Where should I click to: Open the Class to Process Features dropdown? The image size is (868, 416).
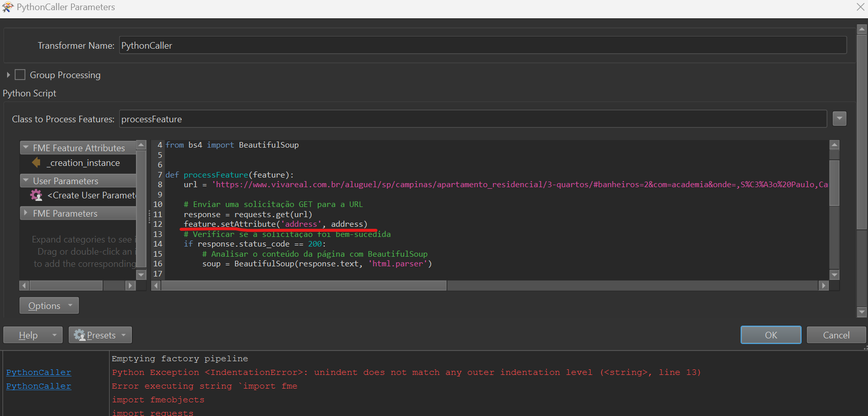[840, 119]
